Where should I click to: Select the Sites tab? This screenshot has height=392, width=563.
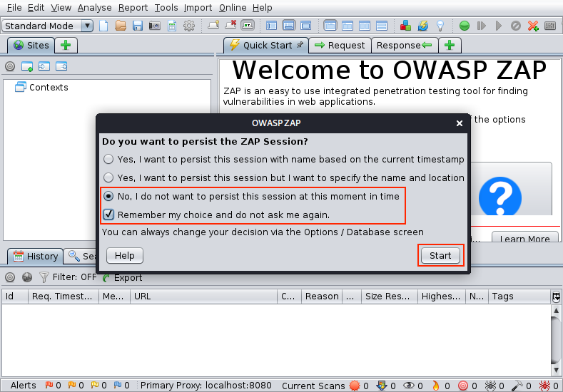pyautogui.click(x=31, y=45)
